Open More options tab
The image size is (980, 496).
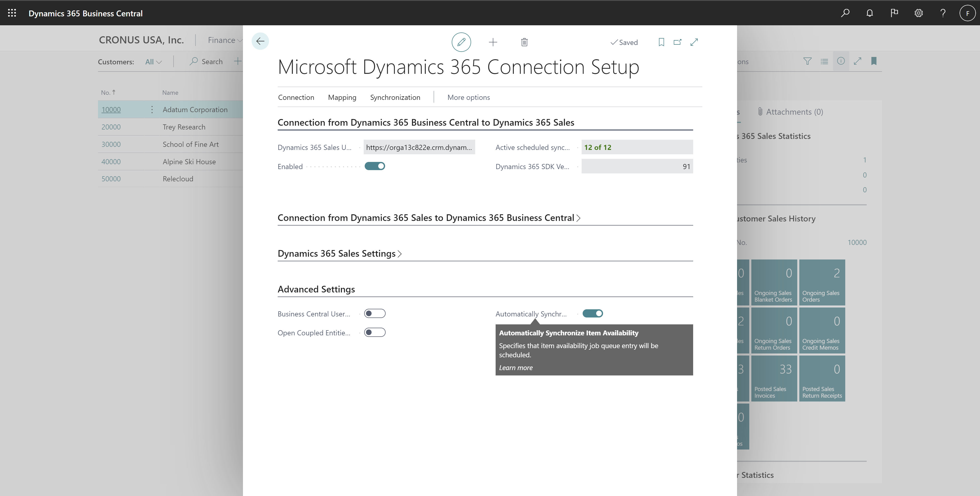point(469,97)
